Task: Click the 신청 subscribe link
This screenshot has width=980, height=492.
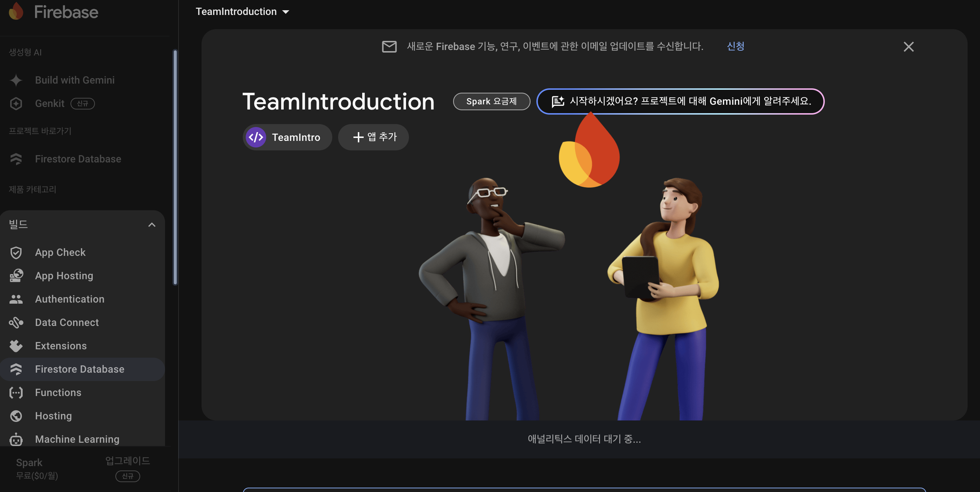Action: point(735,46)
